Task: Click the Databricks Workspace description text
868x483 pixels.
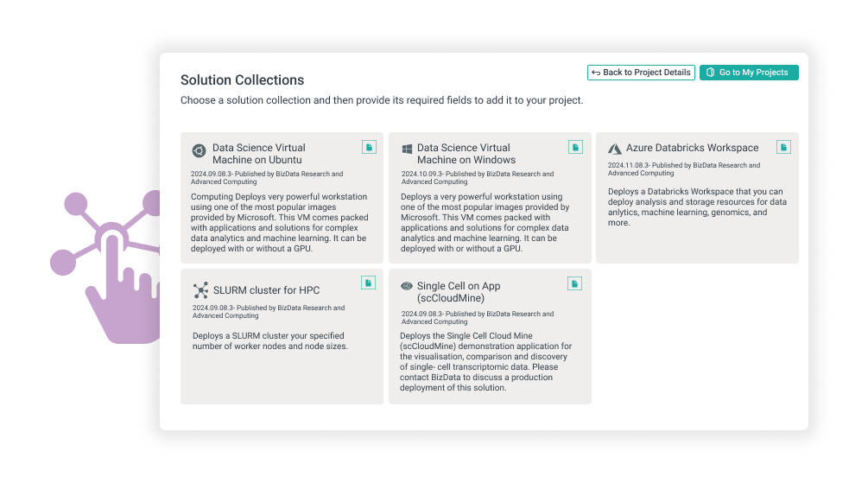Action: [x=697, y=207]
